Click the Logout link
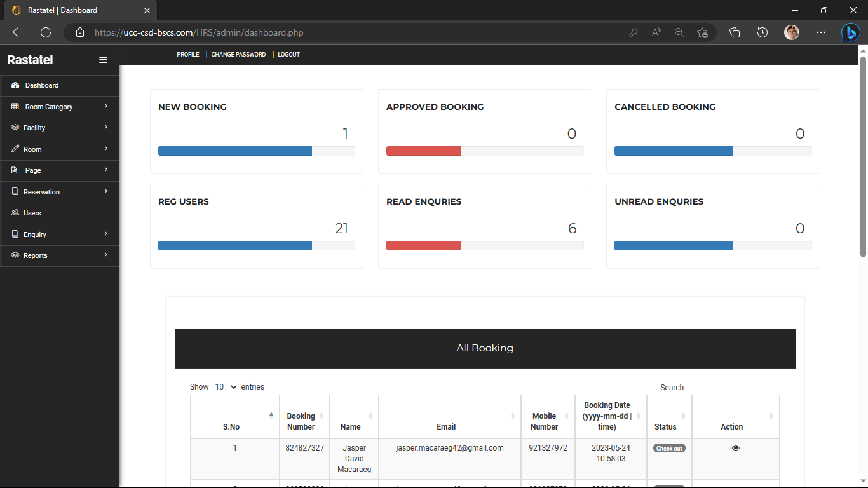This screenshot has height=488, width=868. [x=288, y=54]
